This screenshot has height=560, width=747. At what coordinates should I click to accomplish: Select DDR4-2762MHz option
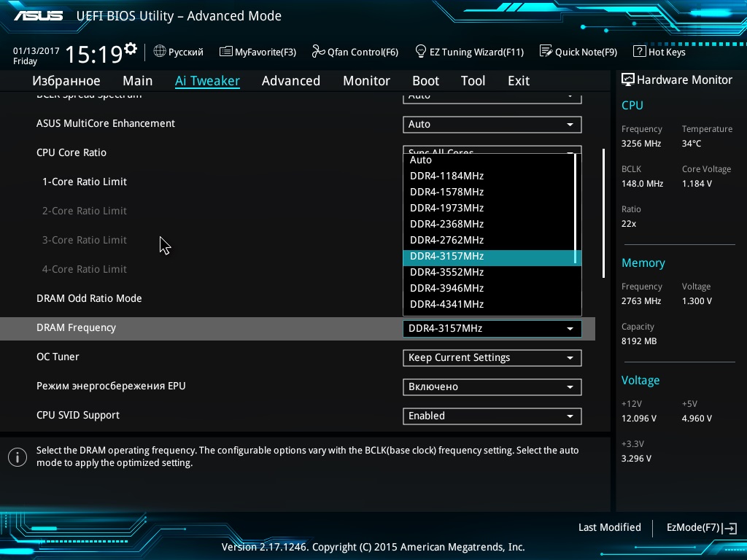click(489, 240)
